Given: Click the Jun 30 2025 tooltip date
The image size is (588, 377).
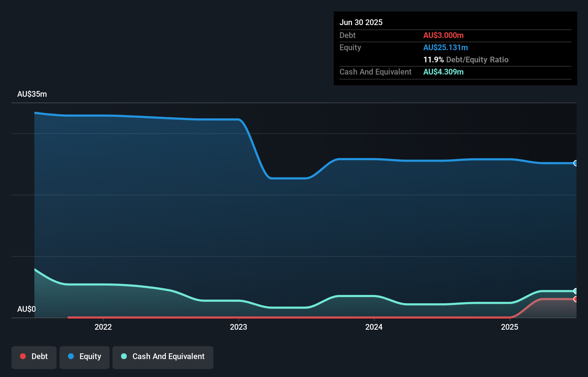Looking at the screenshot, I should coord(361,22).
